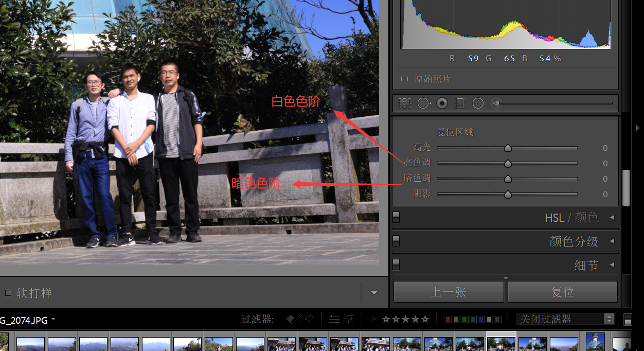The height and width of the screenshot is (351, 644).
Task: Select the Radial Filter tool
Action: 478,103
